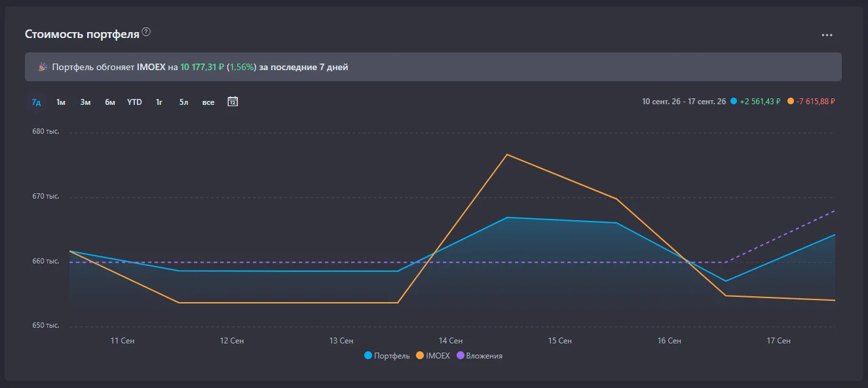The height and width of the screenshot is (388, 868).
Task: Select the 7д time range
Action: 37,102
